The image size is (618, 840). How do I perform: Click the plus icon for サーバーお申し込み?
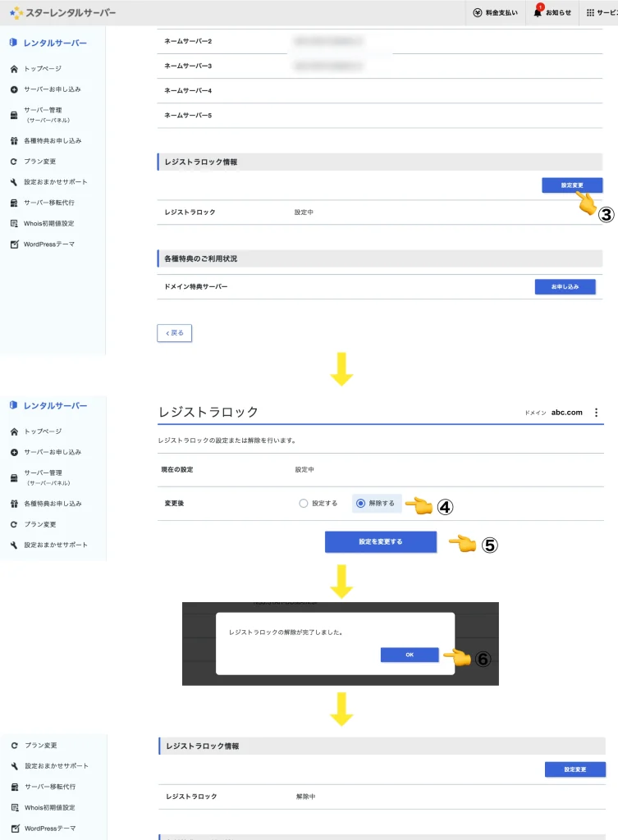[14, 89]
